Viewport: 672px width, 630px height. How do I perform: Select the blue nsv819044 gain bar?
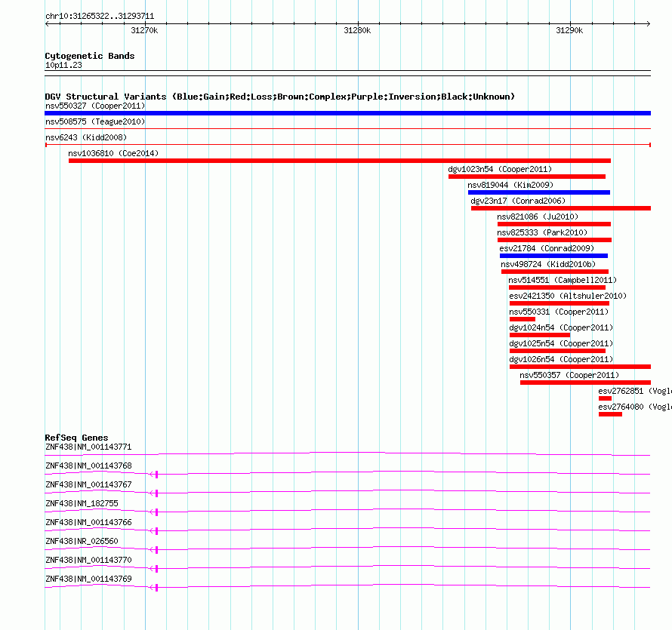pos(538,192)
